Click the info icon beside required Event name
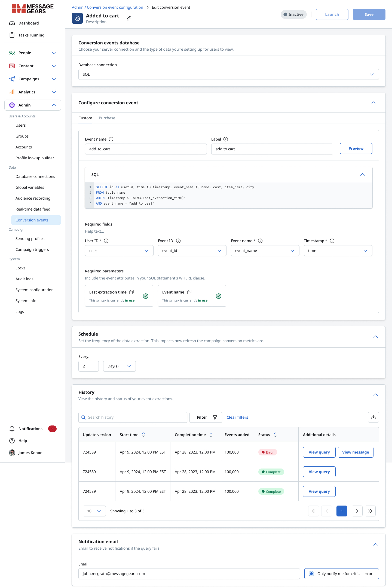This screenshot has height=587, width=392. pyautogui.click(x=260, y=241)
